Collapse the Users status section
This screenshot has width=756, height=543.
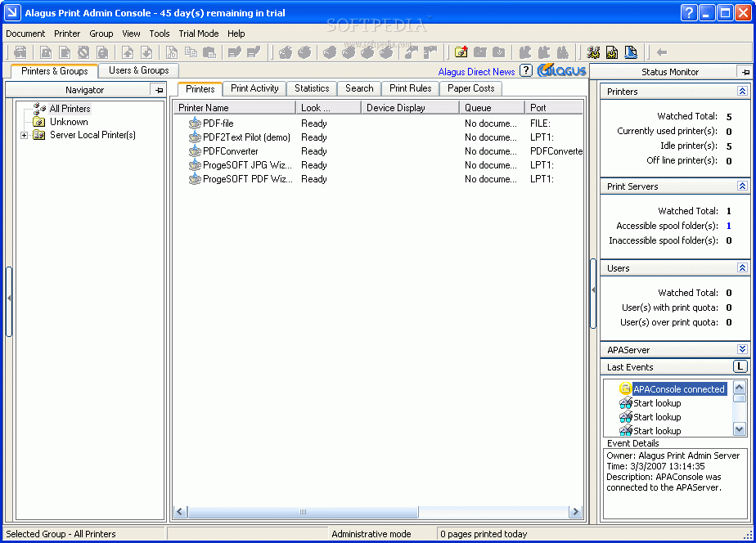[743, 268]
